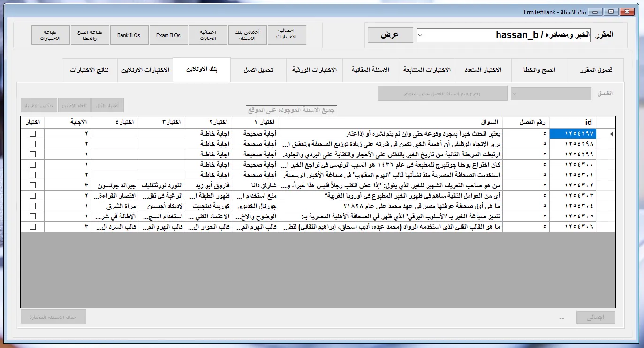This screenshot has width=644, height=348.
Task: Select the checkbox in row ١٢٥٤٢٩٨
Action: pos(32,144)
